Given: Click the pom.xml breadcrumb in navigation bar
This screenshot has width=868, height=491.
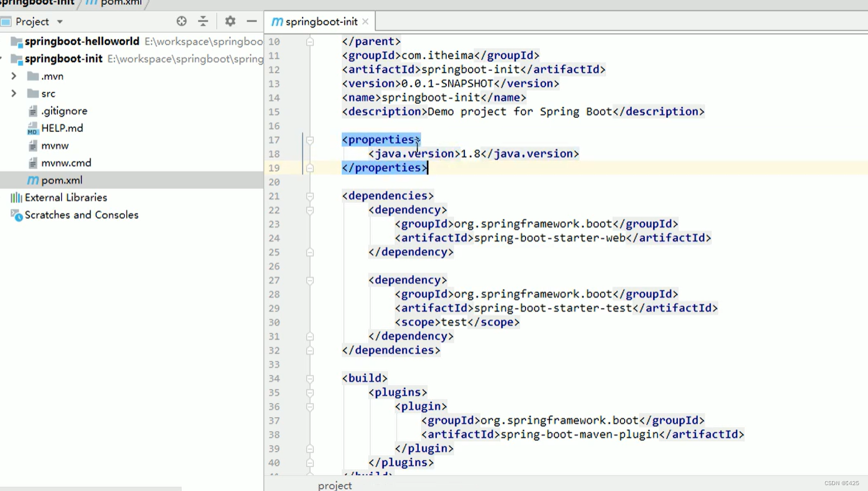Looking at the screenshot, I should click(121, 3).
